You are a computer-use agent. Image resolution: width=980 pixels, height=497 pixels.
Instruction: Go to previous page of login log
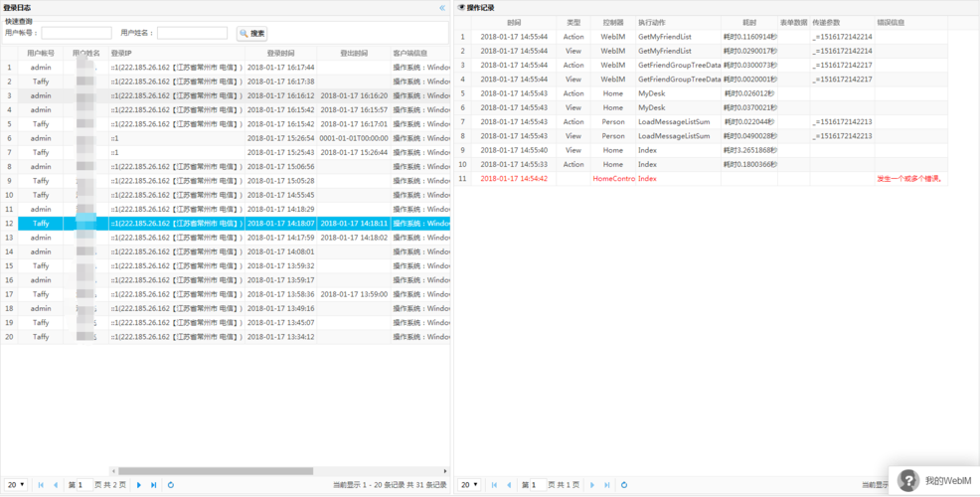[56, 484]
